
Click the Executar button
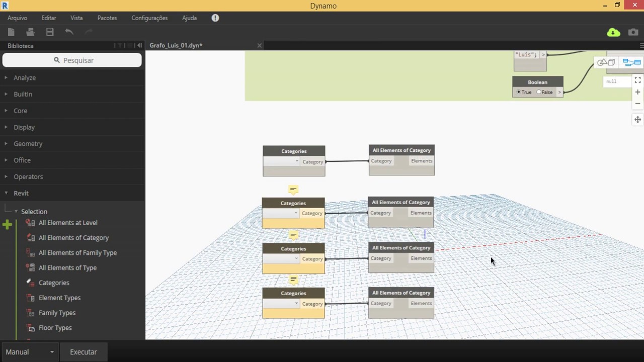point(84,352)
